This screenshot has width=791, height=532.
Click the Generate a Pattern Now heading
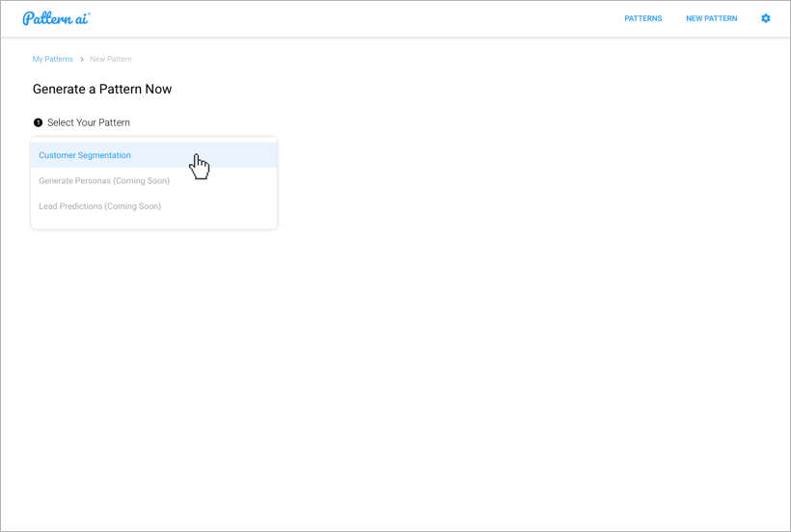tap(102, 90)
